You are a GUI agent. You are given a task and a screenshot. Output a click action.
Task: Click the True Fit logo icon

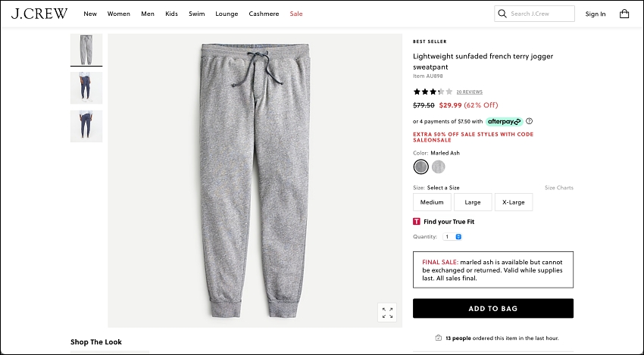417,222
